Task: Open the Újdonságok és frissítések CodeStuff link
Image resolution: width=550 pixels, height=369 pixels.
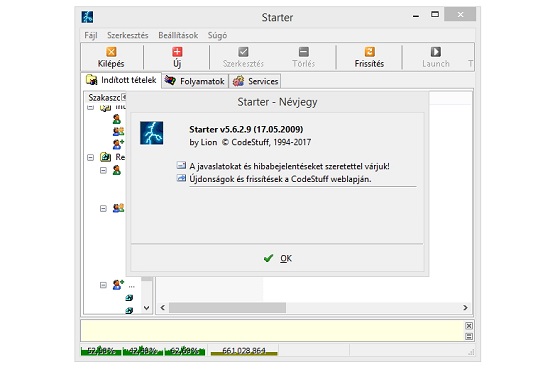Action: pos(280,179)
